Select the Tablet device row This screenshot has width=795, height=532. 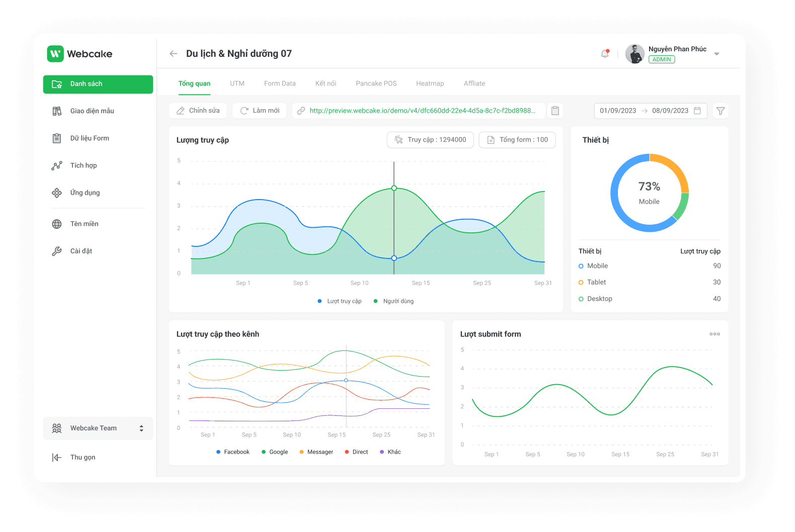pos(650,283)
